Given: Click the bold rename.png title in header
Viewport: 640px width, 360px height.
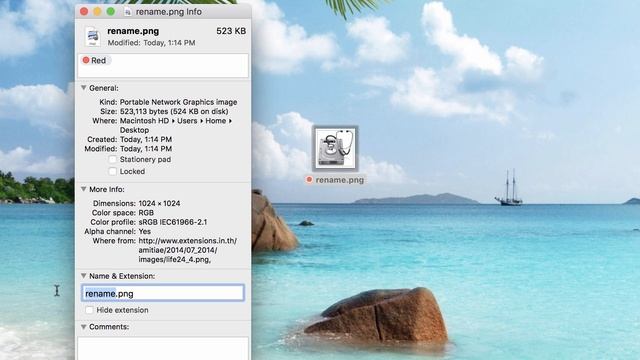Looking at the screenshot, I should (133, 31).
